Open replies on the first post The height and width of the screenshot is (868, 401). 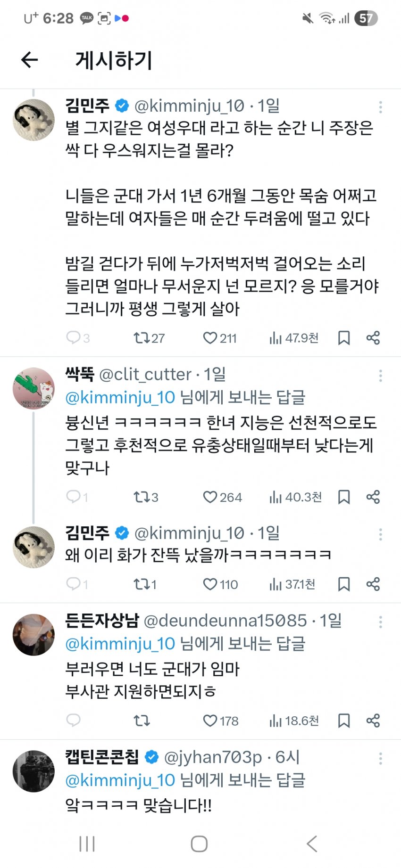tap(73, 338)
